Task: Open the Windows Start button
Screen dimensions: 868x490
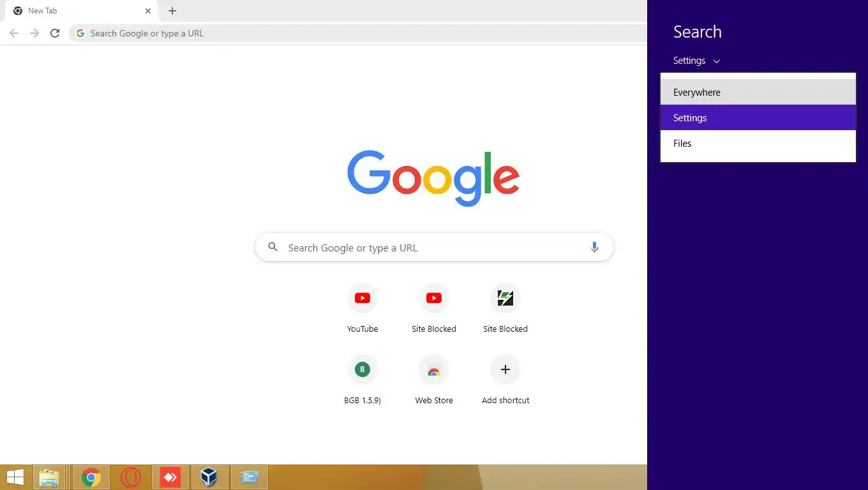Action: tap(14, 477)
